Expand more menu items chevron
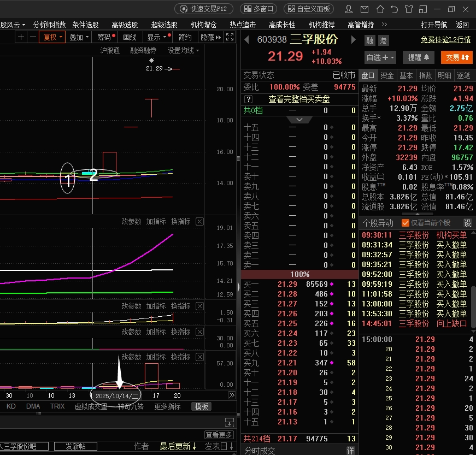 [x=384, y=24]
